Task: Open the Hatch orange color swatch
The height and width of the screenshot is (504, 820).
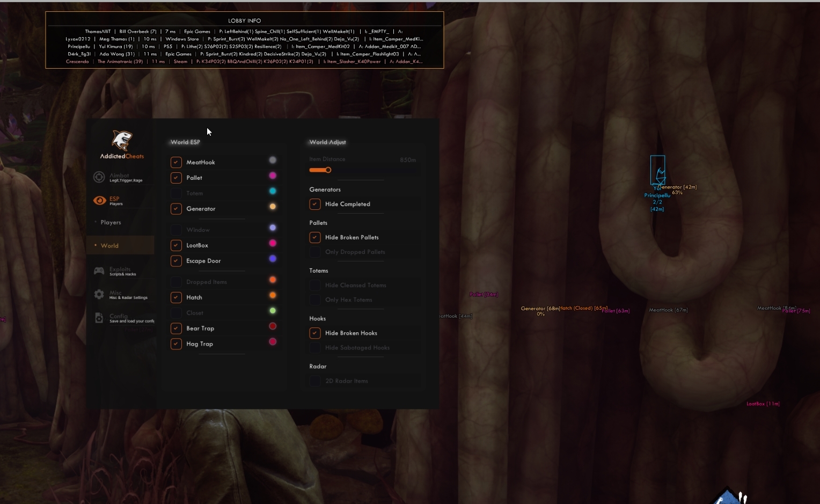Action: point(273,295)
